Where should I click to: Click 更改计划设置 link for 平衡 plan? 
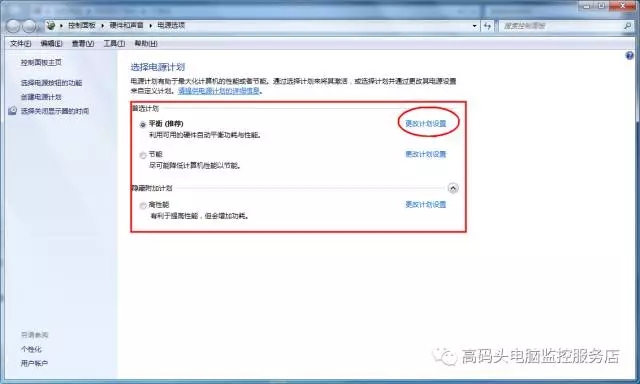pos(426,123)
